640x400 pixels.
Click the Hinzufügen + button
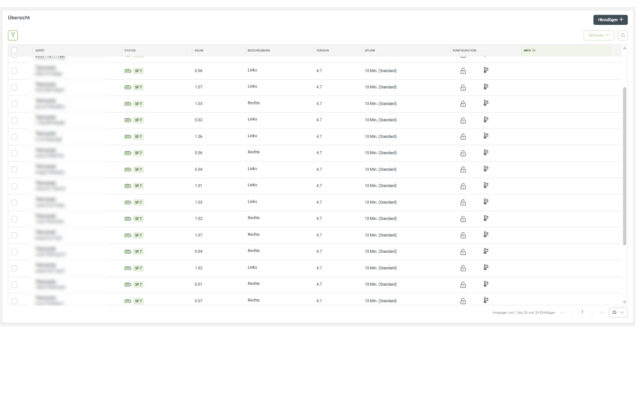(610, 20)
